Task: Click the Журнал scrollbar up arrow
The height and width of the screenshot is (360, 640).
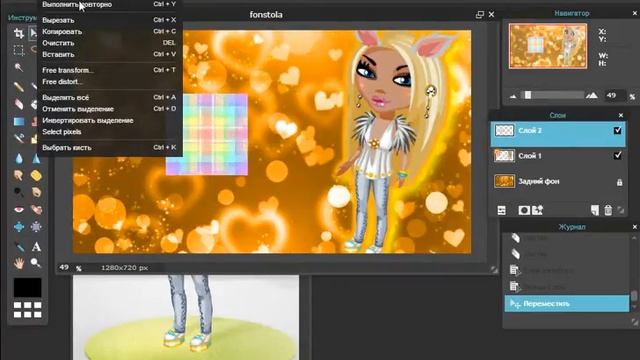Action: pos(634,238)
